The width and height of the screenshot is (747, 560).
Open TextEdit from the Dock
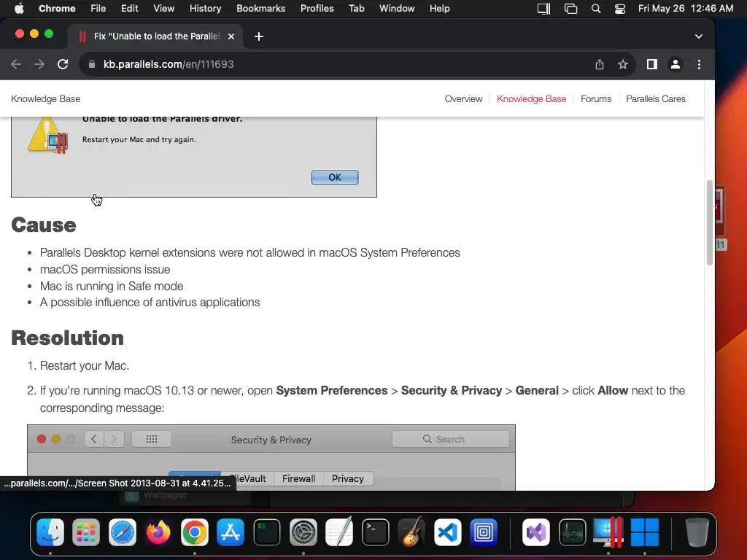click(x=339, y=532)
